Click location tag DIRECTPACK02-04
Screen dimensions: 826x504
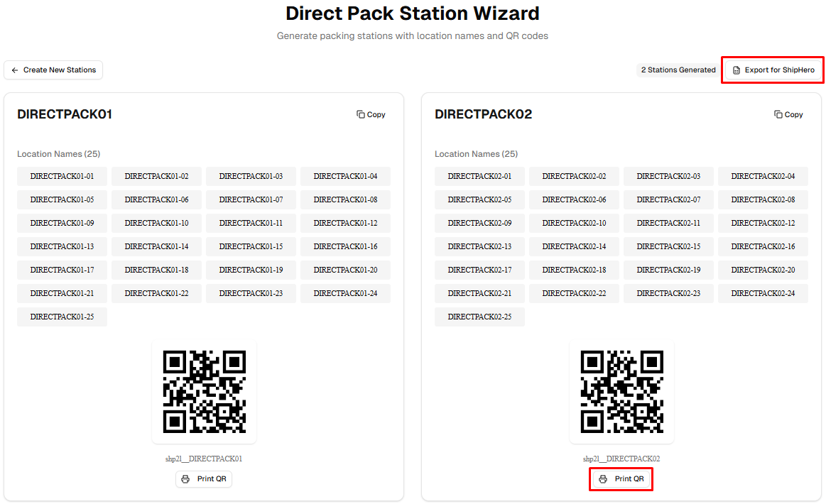(x=763, y=176)
